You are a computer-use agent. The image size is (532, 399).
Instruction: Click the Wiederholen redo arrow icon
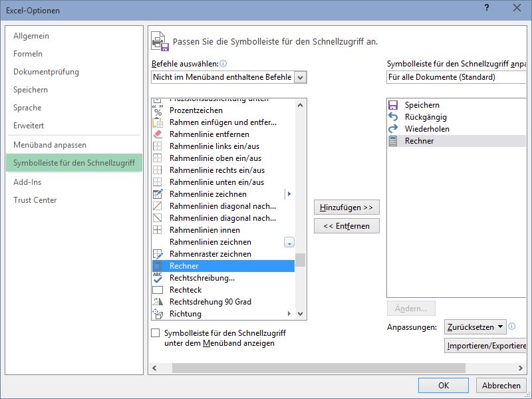[393, 128]
